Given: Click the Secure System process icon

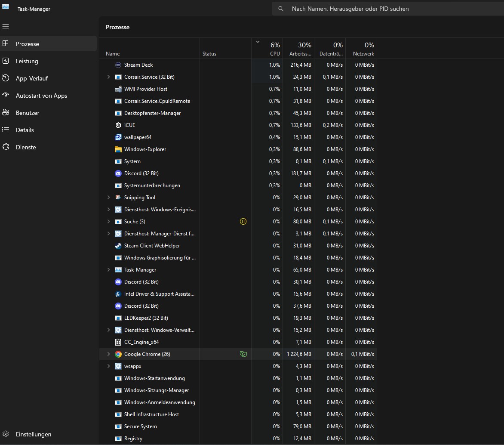Looking at the screenshot, I should click(118, 426).
